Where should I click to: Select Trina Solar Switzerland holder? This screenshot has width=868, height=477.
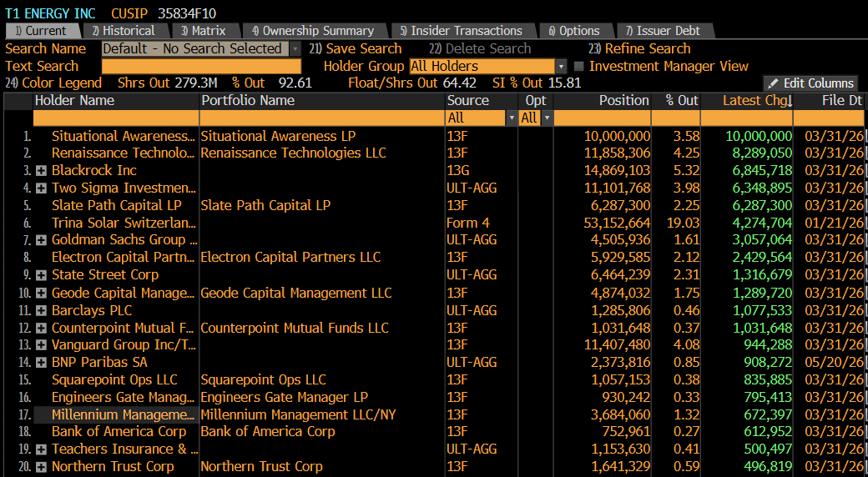(x=124, y=223)
